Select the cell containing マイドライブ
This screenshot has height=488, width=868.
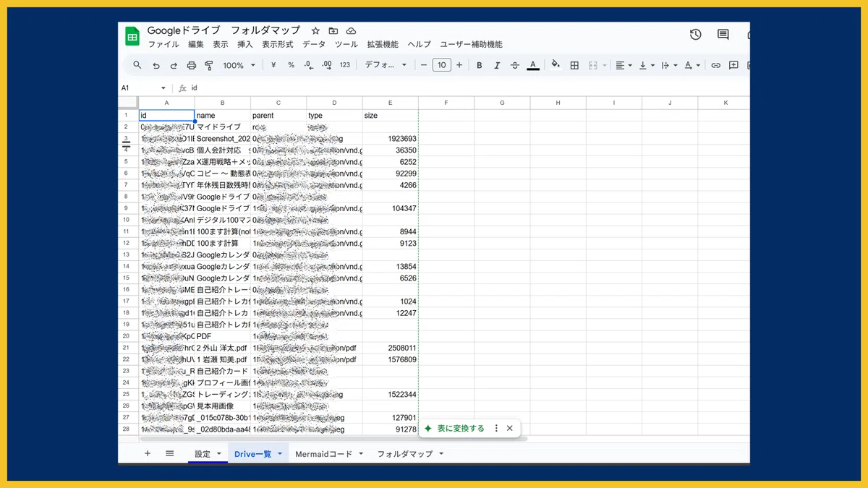click(223, 127)
